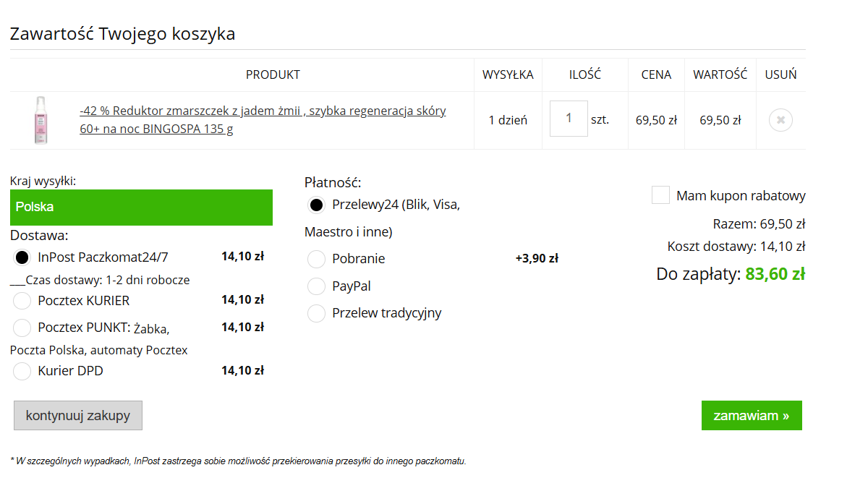
Task: Click the WYSYŁKA column header
Action: (x=508, y=74)
